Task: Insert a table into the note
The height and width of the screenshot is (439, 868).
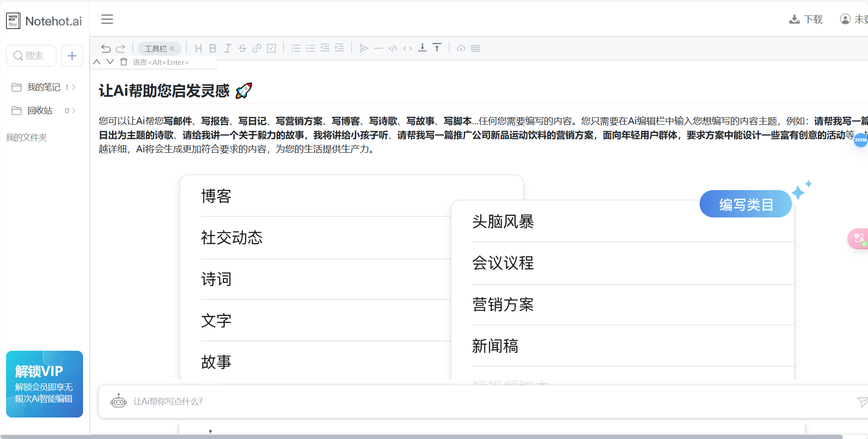Action: pyautogui.click(x=476, y=48)
